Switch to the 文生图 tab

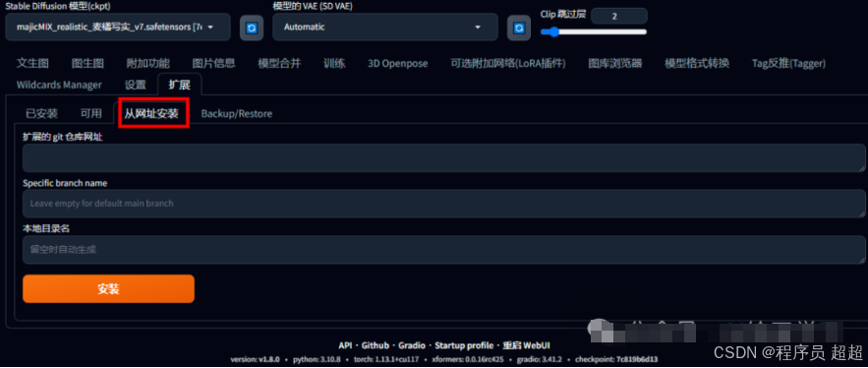(32, 63)
